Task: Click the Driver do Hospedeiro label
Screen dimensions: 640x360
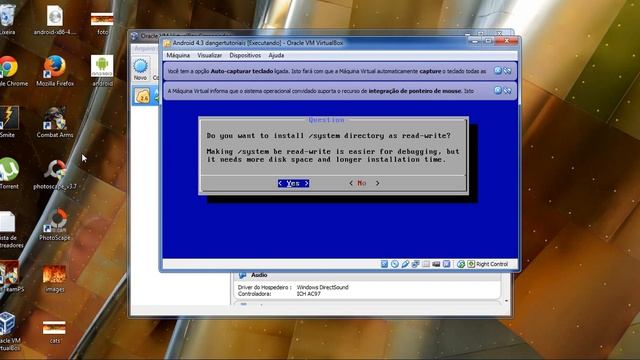Action: coord(264,287)
